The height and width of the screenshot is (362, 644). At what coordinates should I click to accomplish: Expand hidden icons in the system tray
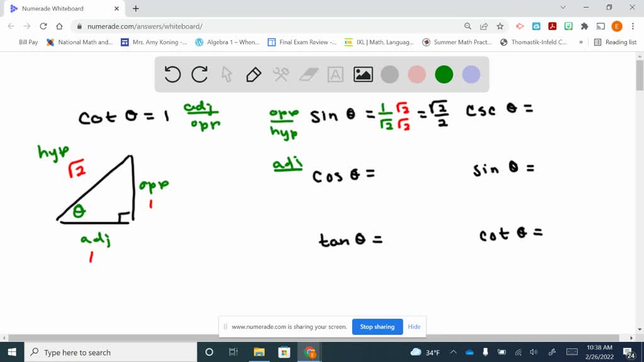(452, 352)
